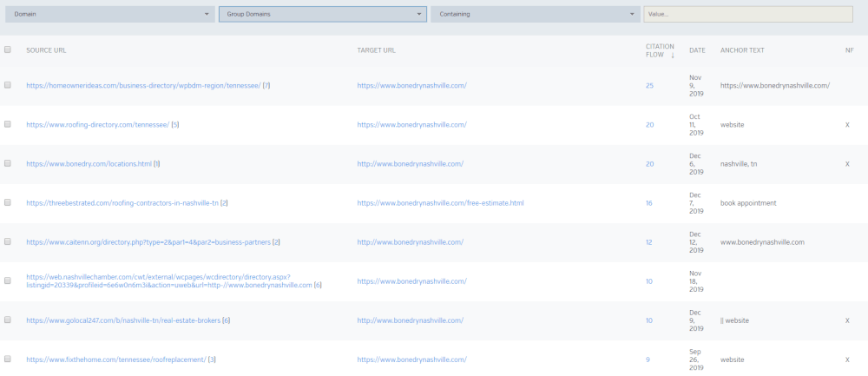Screen dimensions: 868x376
Task: Click the Value filter input field
Action: tap(747, 14)
